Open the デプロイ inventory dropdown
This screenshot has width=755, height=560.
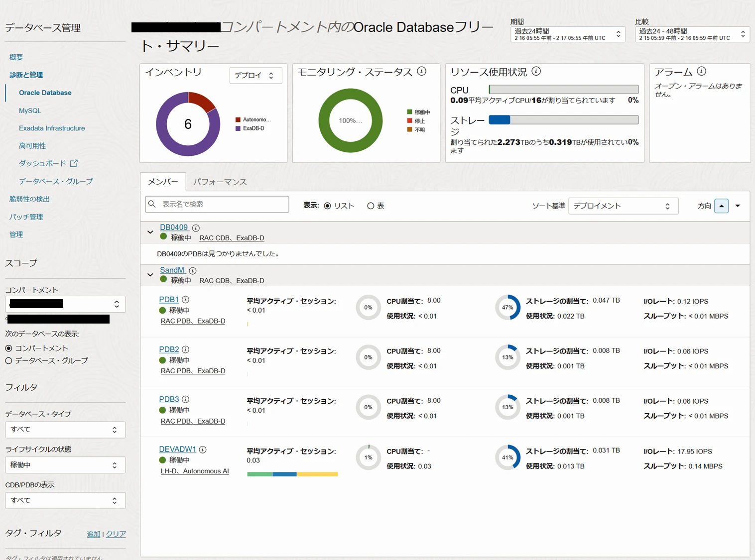pos(255,75)
